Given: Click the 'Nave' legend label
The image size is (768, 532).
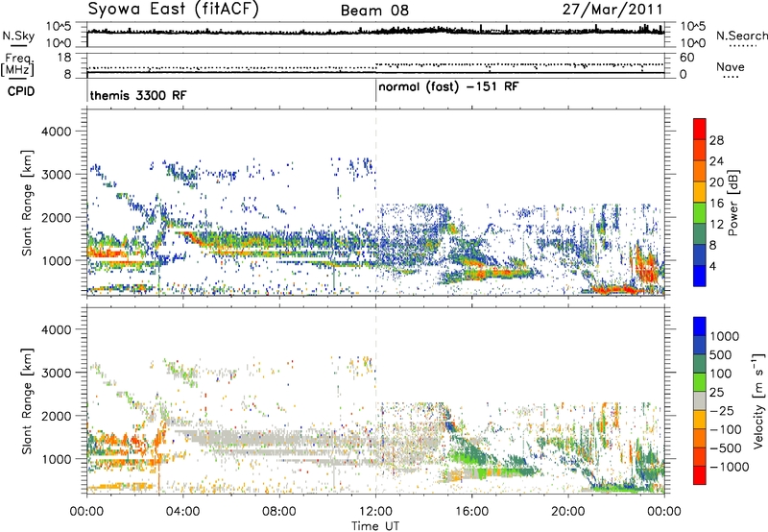Looking at the screenshot, I should [x=731, y=67].
